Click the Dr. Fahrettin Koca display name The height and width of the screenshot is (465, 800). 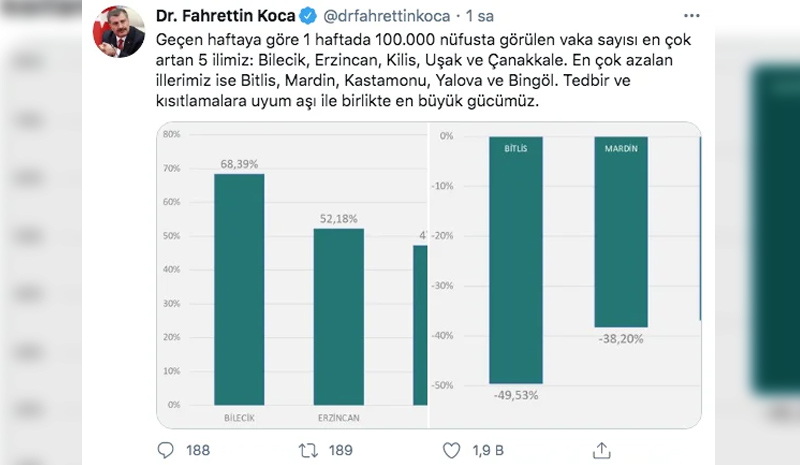pos(226,16)
